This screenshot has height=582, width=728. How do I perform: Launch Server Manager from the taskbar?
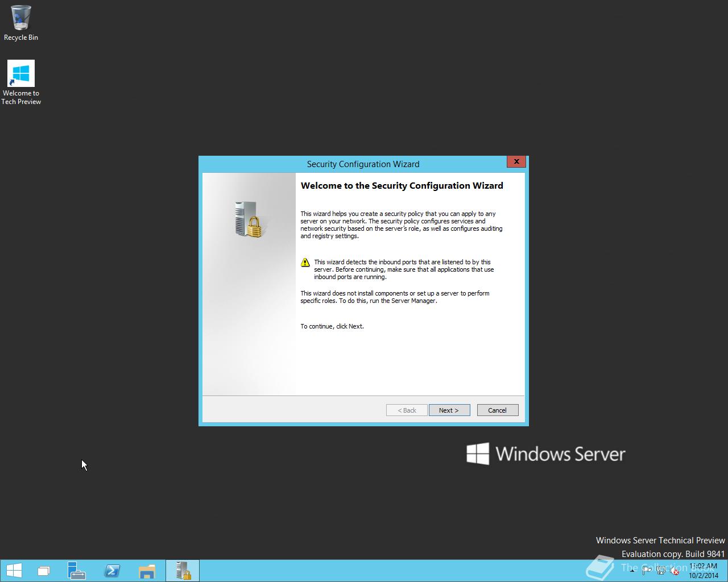(76, 571)
